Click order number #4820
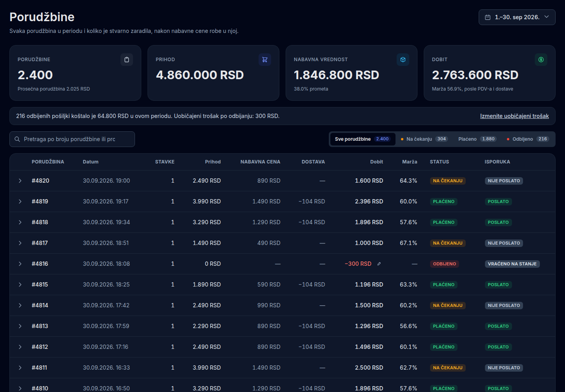 pyautogui.click(x=40, y=181)
